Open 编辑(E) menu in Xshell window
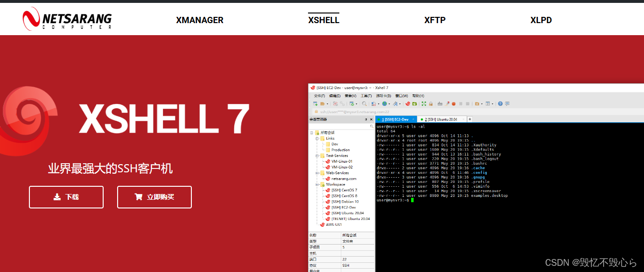 point(335,96)
